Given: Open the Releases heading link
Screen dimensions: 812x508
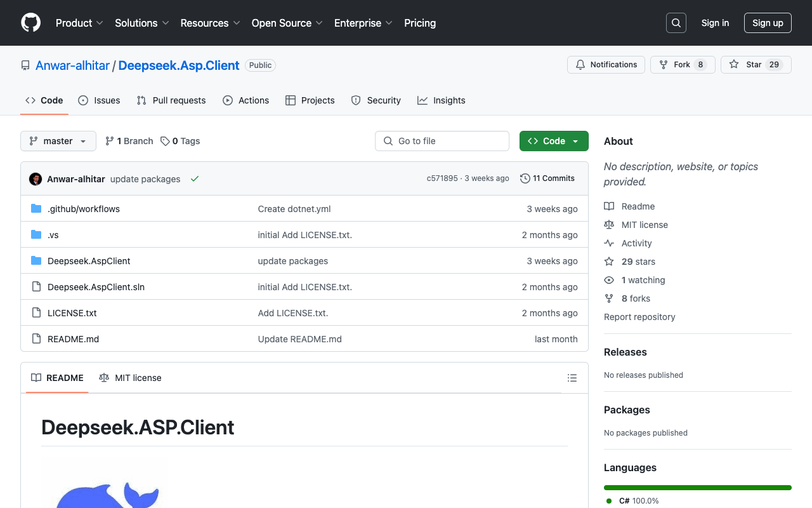Looking at the screenshot, I should point(625,352).
